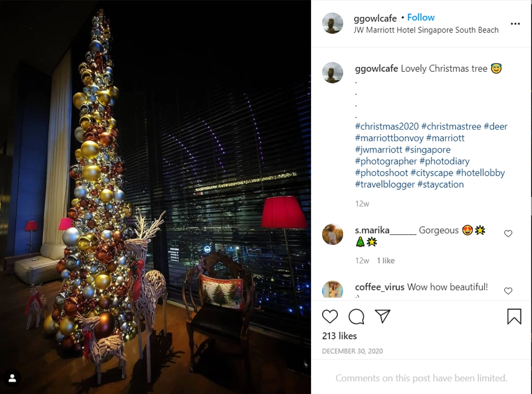This screenshot has height=394, width=532.
Task: Like the post with heart icon
Action: [x=330, y=317]
